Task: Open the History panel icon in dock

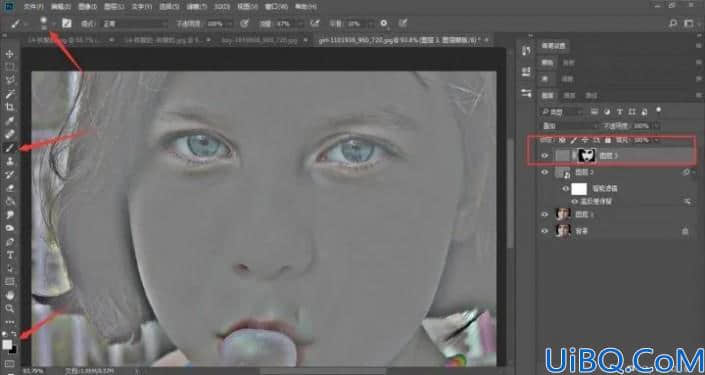Action: click(x=527, y=51)
